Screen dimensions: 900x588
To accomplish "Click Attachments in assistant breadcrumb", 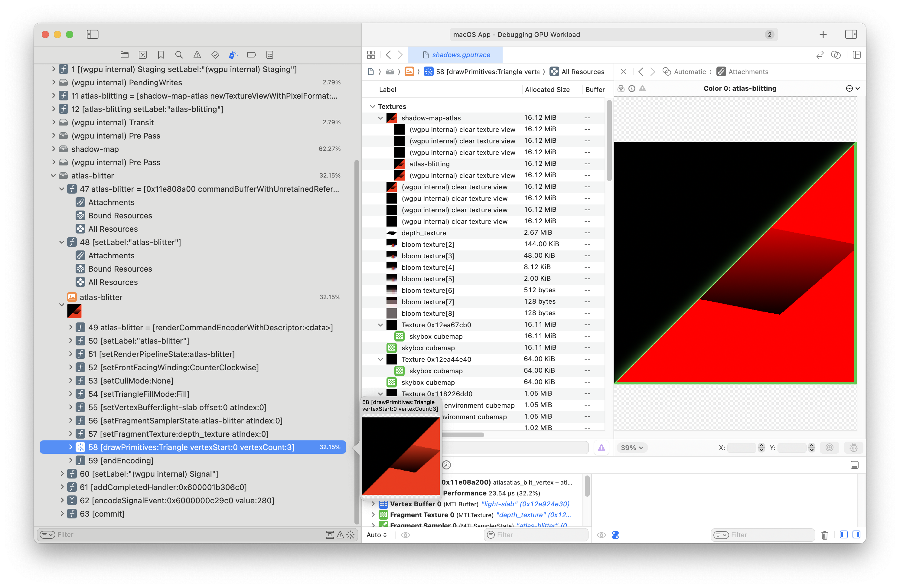I will (x=743, y=72).
